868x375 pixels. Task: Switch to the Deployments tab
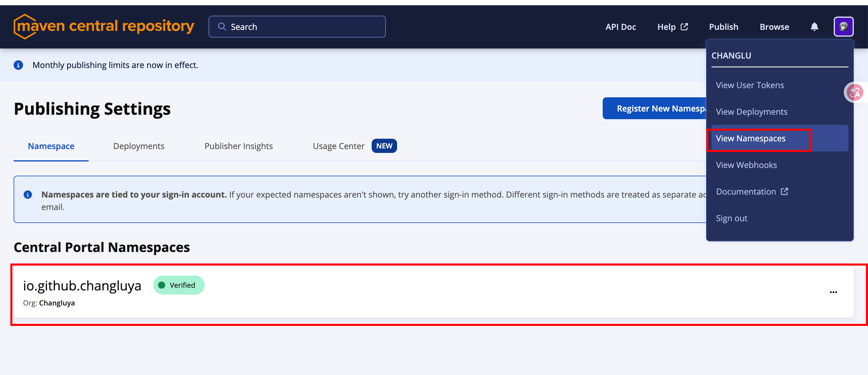(x=139, y=146)
